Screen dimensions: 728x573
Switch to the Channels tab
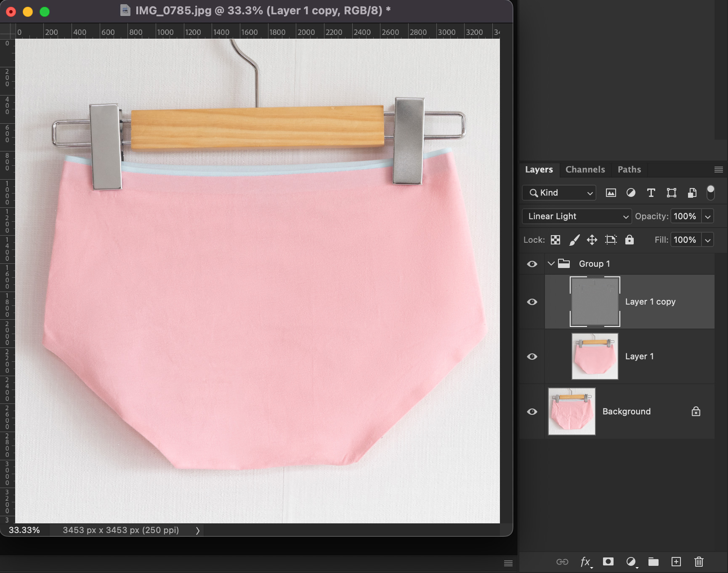585,170
